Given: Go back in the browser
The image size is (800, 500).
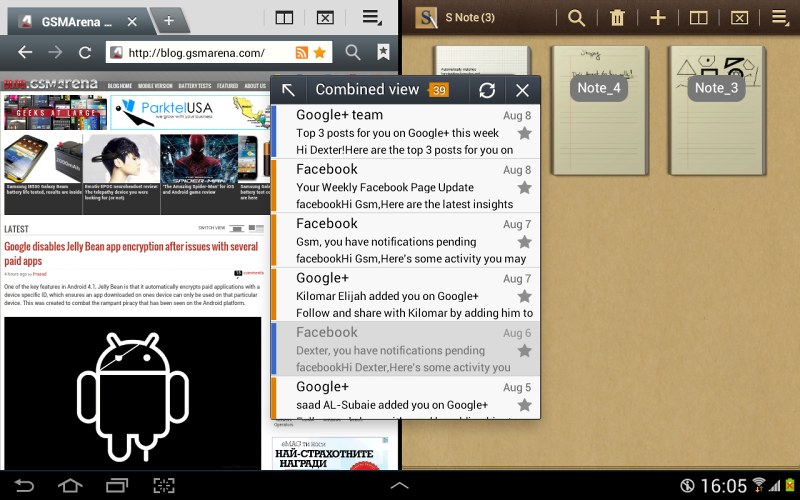Looking at the screenshot, I should pos(24,52).
